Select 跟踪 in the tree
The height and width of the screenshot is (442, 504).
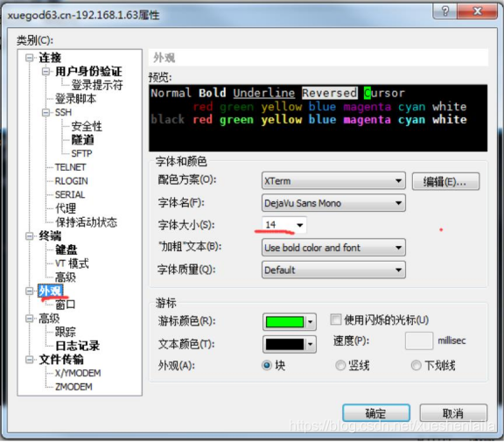pyautogui.click(x=66, y=332)
